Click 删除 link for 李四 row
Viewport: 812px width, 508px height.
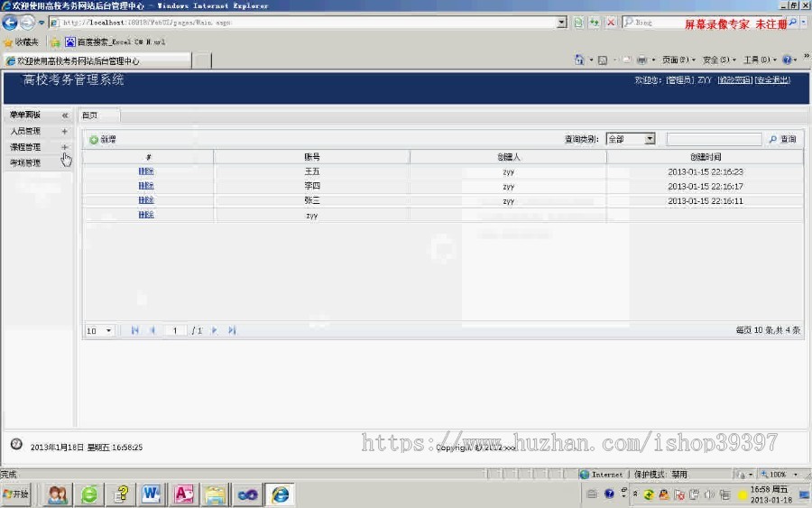(x=146, y=186)
